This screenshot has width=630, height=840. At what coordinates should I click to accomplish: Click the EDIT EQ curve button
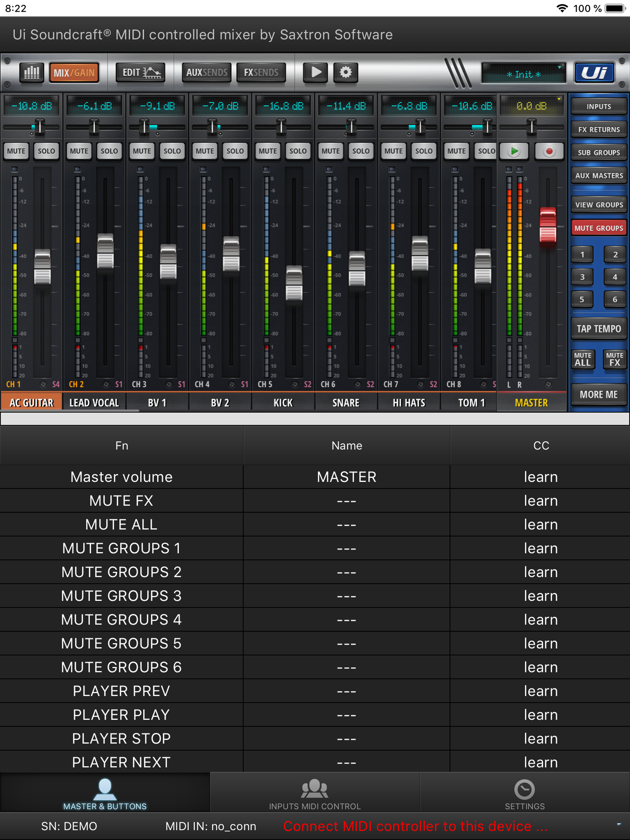pos(141,72)
